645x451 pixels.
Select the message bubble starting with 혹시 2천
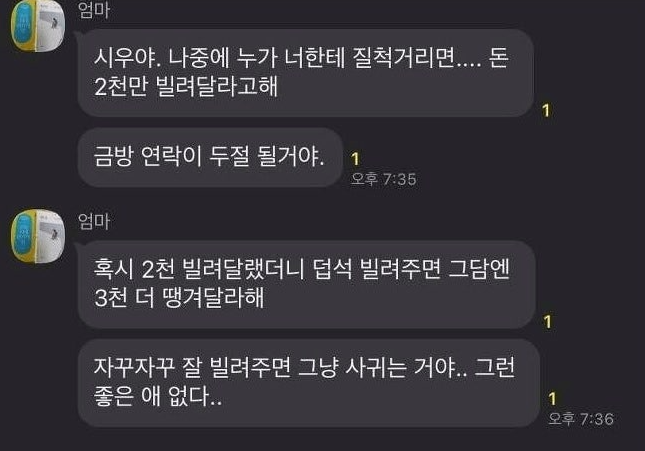coord(306,284)
